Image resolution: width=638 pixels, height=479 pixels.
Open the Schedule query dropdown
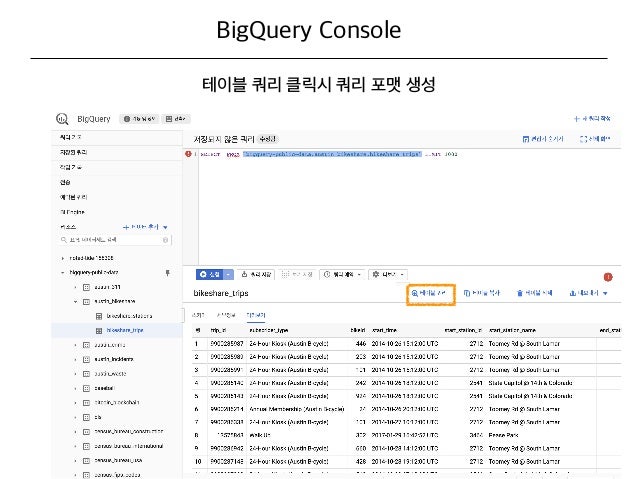point(342,274)
